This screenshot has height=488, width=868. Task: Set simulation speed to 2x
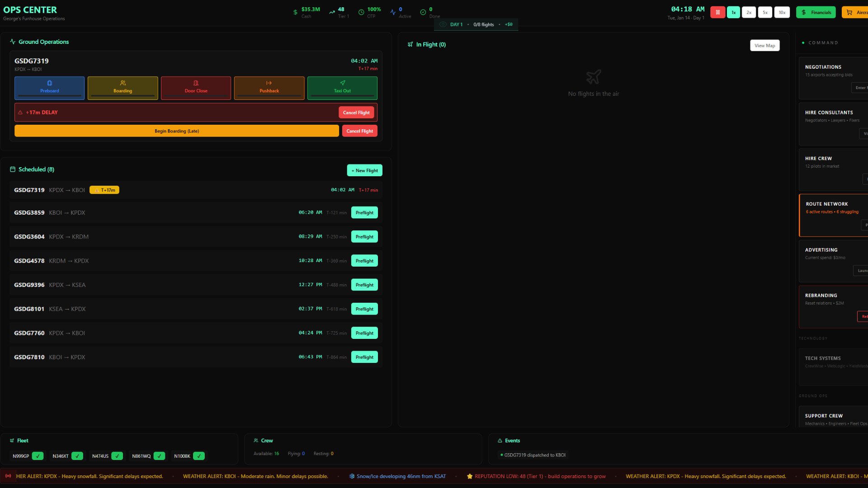click(749, 12)
